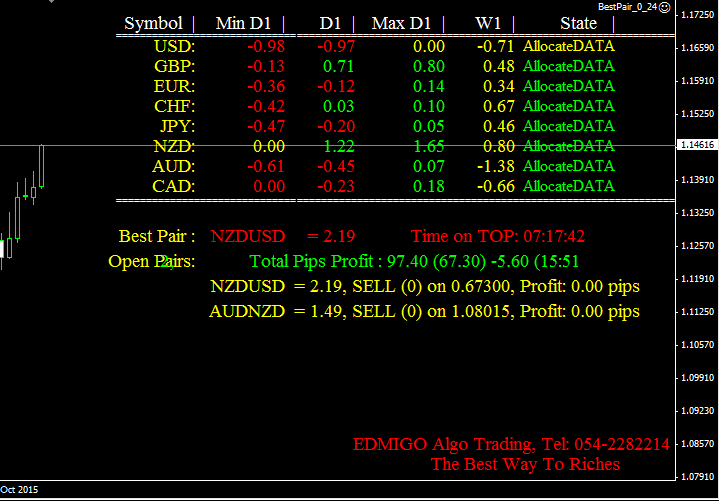Click AllocateDATA state in USD row

(x=569, y=46)
